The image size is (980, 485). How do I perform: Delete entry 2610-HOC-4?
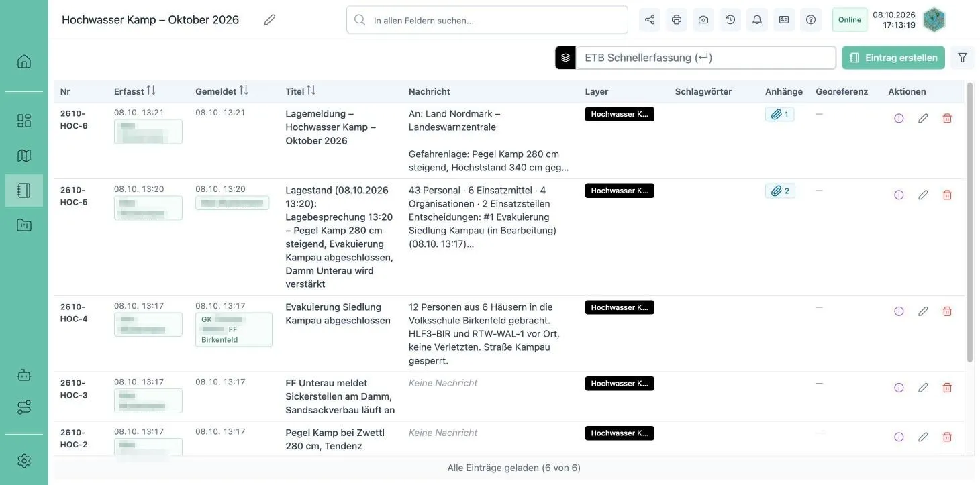[x=947, y=311]
